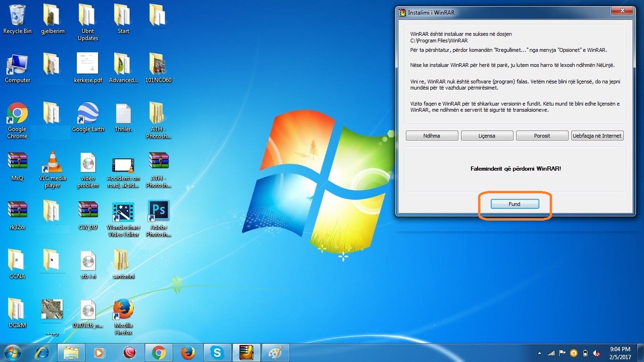644x362 pixels.
Task: Select the stb i ri disc file
Action: point(88,264)
